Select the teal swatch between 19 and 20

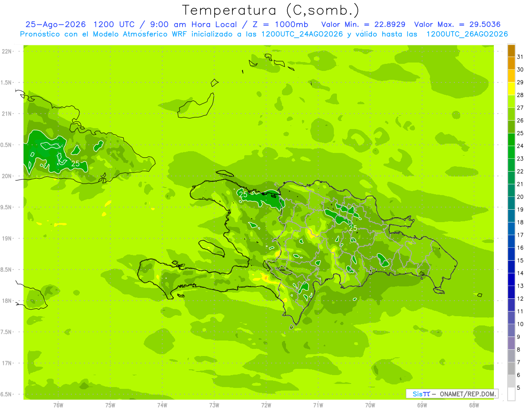(x=511, y=203)
